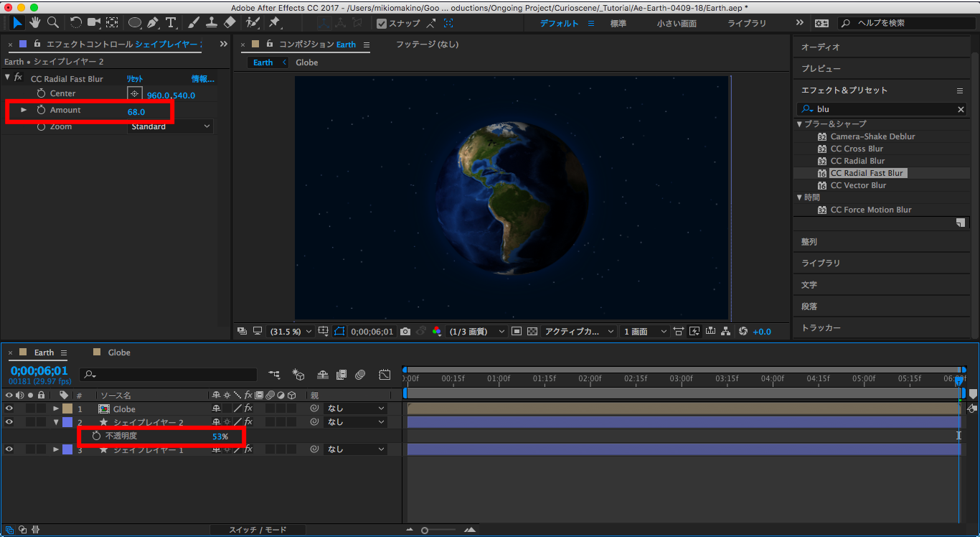This screenshot has width=980, height=537.
Task: Click the blu effects search field
Action: [x=884, y=109]
